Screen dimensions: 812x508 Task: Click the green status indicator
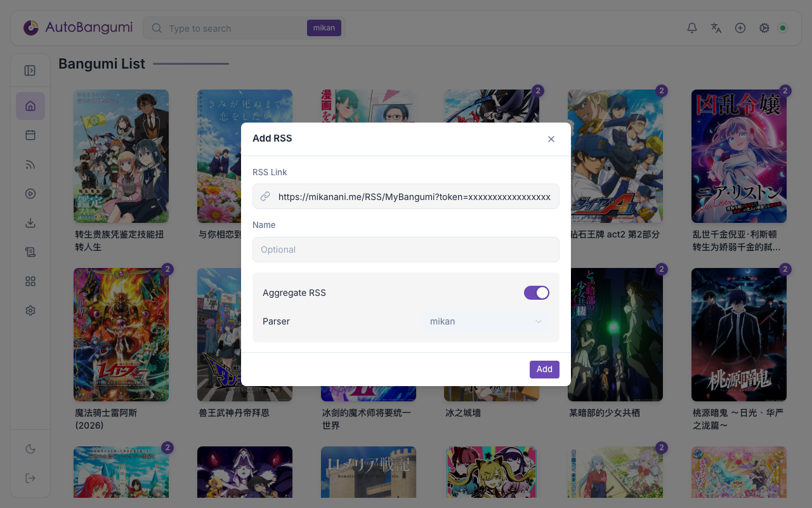783,28
